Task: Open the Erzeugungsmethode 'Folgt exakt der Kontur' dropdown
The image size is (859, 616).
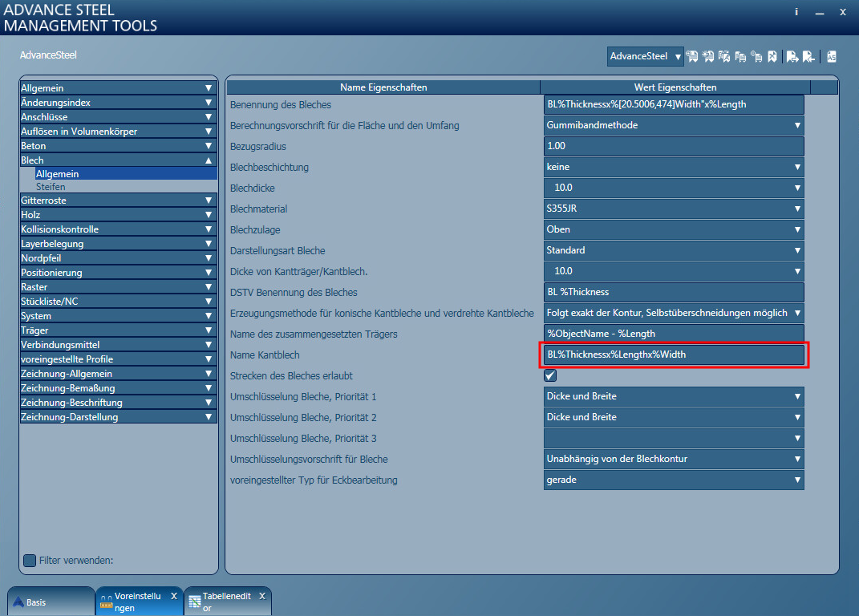Action: tap(674, 313)
